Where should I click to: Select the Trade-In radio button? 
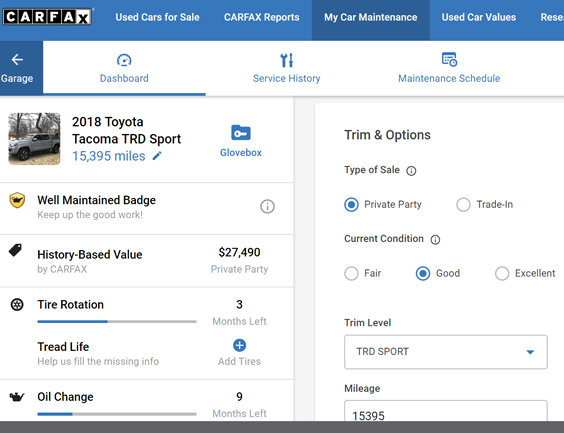coord(463,205)
